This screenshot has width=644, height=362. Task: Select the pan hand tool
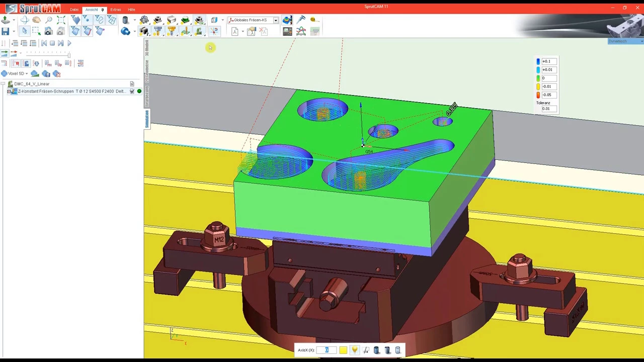coord(36,20)
